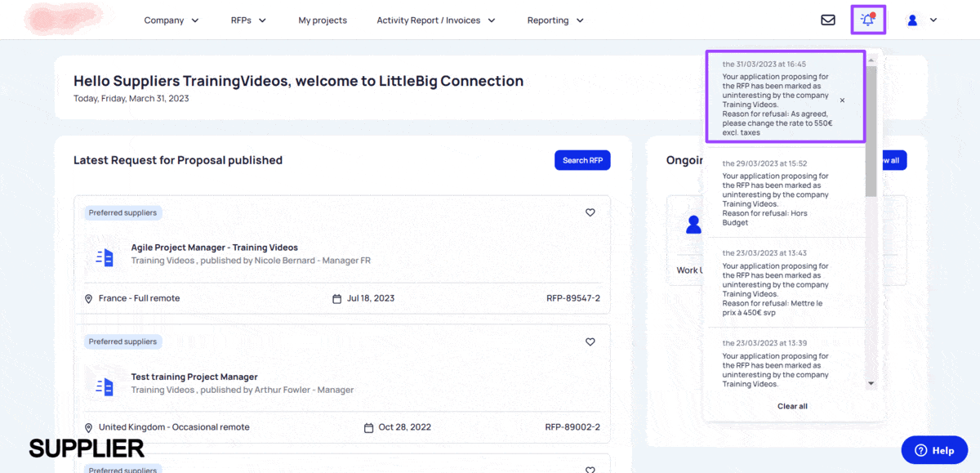Click the notification panel scrollbar thumb
The height and width of the screenshot is (473, 980).
pos(871,131)
